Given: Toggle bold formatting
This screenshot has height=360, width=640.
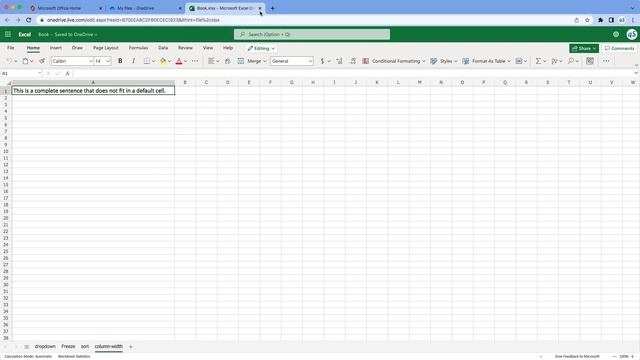Looking at the screenshot, I should 120,61.
